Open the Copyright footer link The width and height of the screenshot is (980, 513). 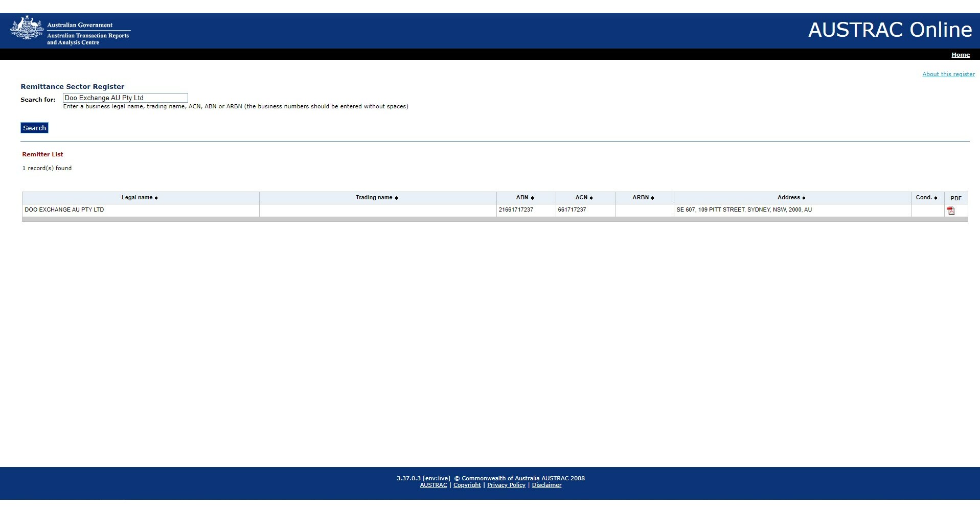(467, 485)
